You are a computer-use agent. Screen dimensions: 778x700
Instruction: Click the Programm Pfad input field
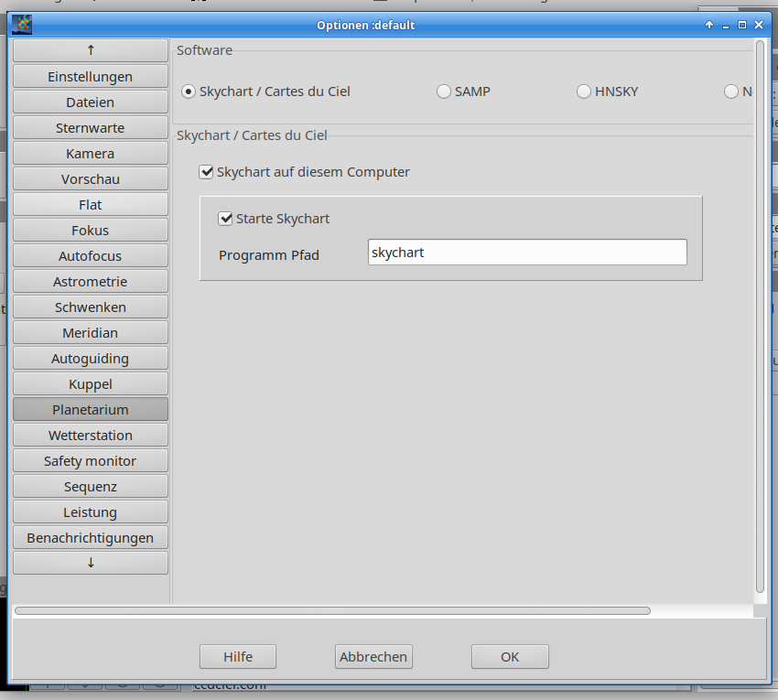[527, 252]
